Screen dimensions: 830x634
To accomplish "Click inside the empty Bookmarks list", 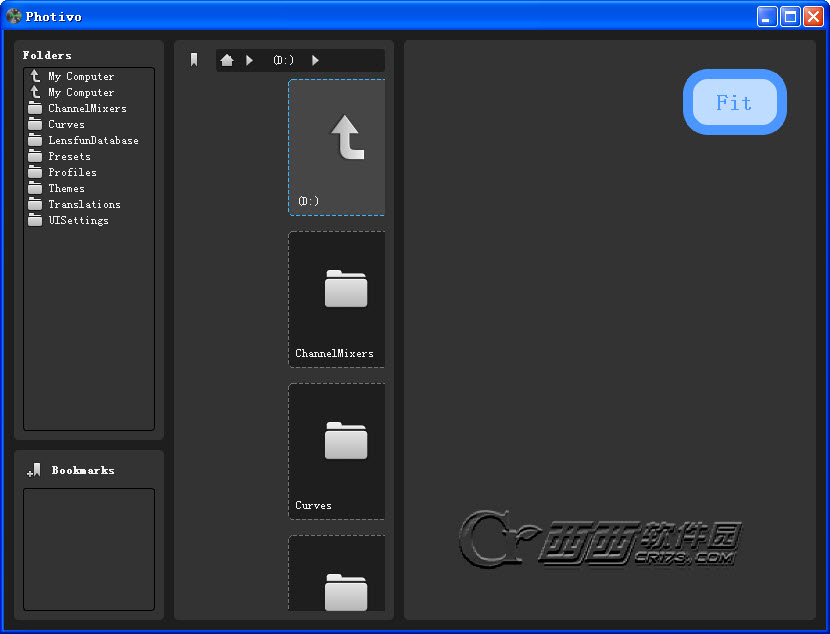I will (x=89, y=549).
